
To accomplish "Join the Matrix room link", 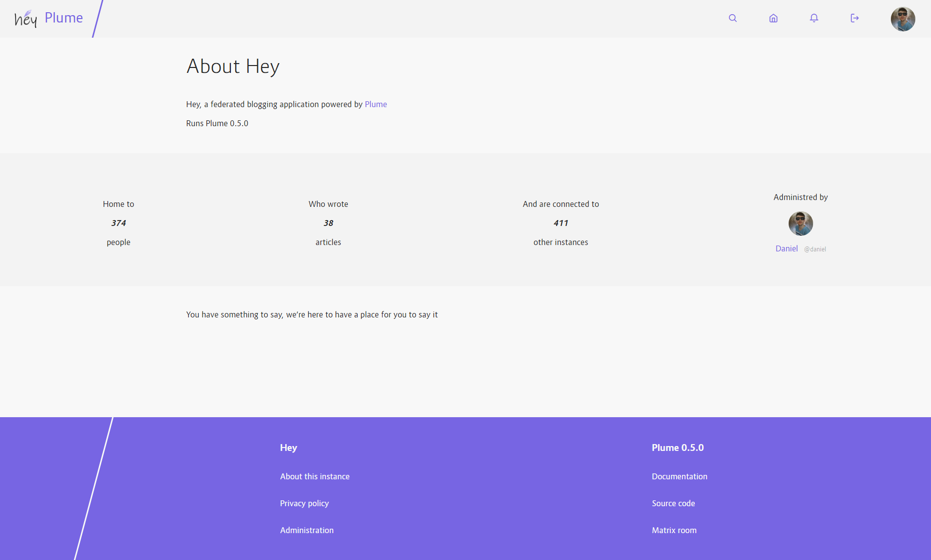I will [674, 530].
